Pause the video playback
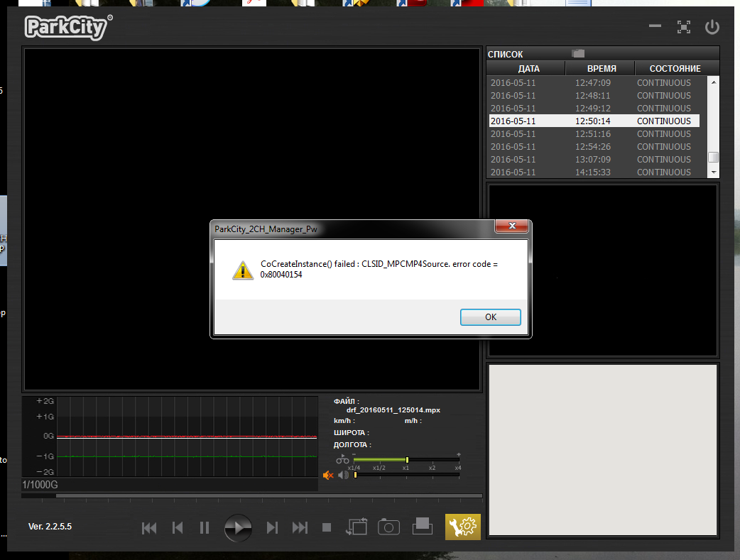 click(x=205, y=527)
